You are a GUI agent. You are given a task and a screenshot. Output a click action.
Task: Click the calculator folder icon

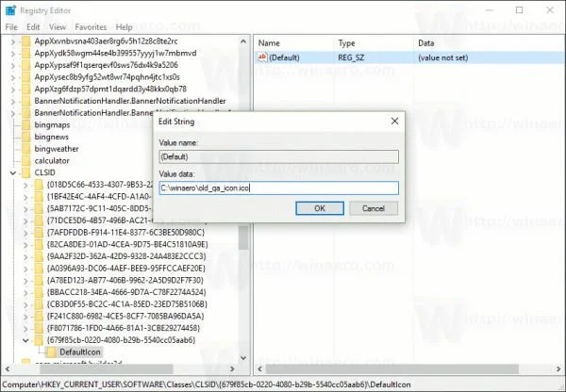26,161
